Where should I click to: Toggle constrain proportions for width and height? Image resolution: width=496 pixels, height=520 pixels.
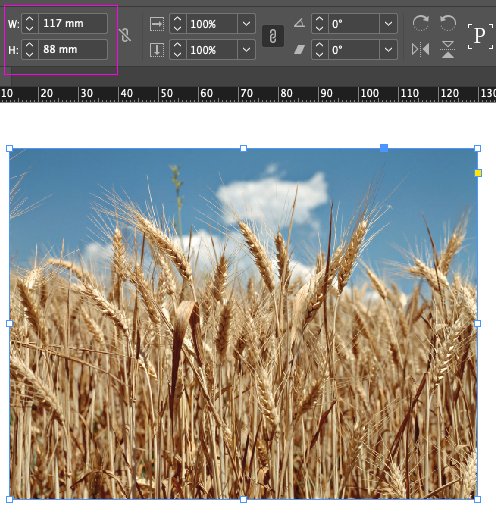click(x=125, y=35)
